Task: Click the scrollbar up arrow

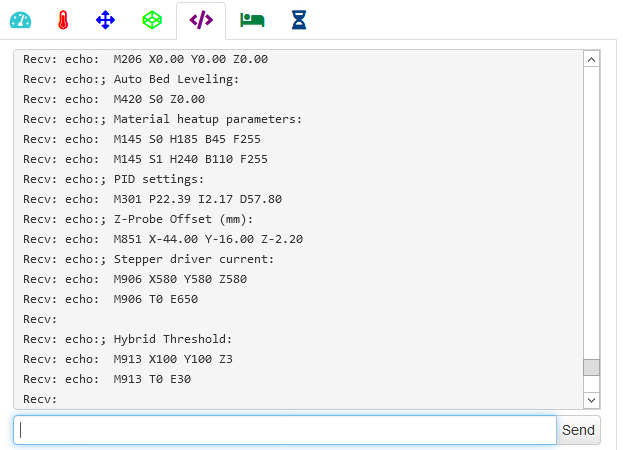Action: coord(591,59)
